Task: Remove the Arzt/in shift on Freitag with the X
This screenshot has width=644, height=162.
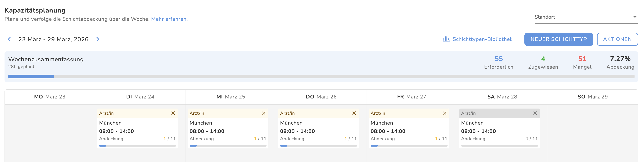Action: point(444,113)
